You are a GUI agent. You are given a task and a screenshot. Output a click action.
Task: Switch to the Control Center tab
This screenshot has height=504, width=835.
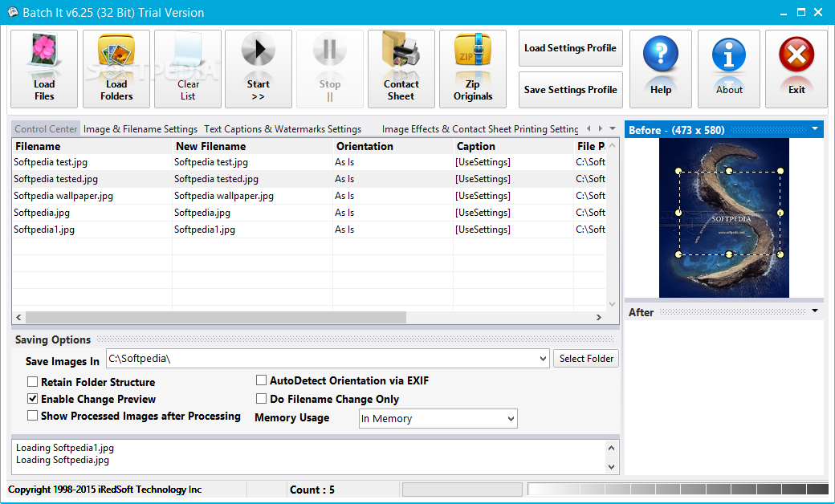pos(46,128)
